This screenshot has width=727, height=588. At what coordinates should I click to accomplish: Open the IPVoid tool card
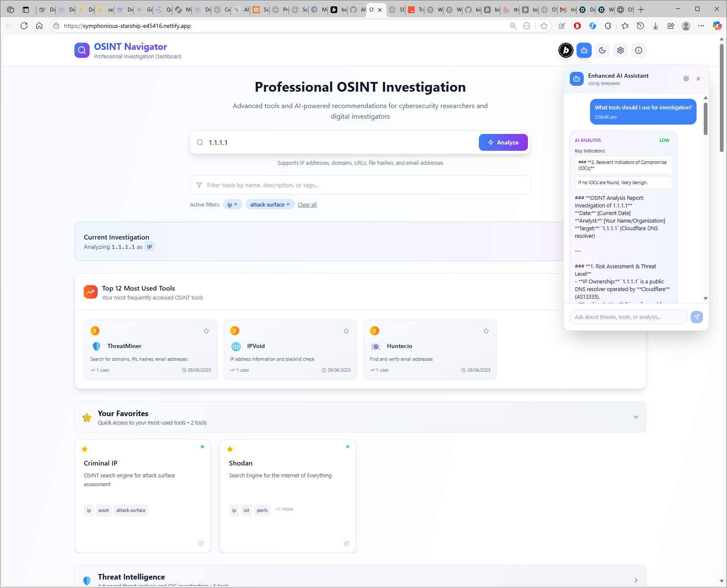[x=290, y=350]
